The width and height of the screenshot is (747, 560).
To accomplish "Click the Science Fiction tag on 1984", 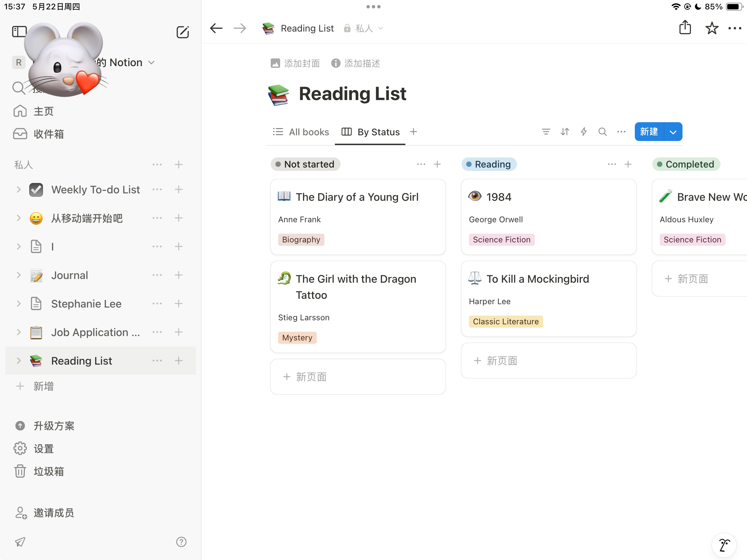I will coord(501,240).
